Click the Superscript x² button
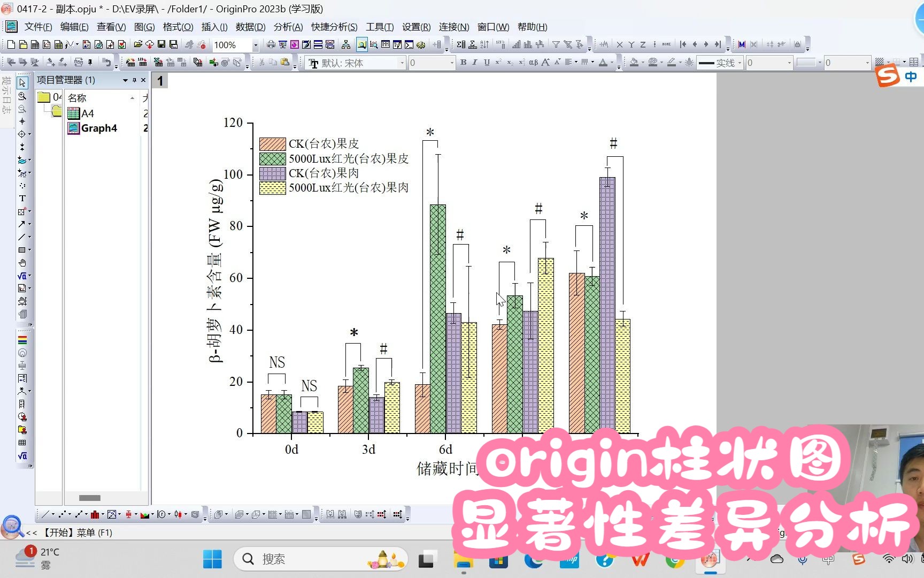 point(498,63)
